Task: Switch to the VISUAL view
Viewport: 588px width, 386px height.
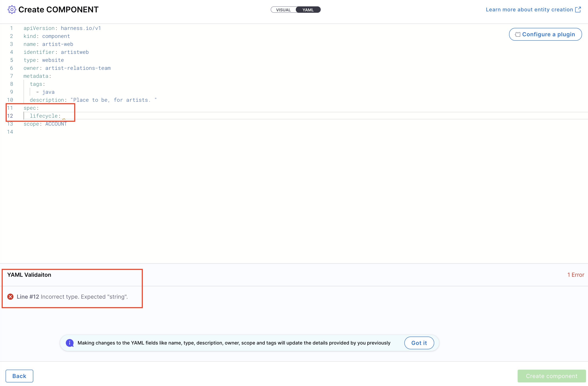Action: pyautogui.click(x=283, y=10)
